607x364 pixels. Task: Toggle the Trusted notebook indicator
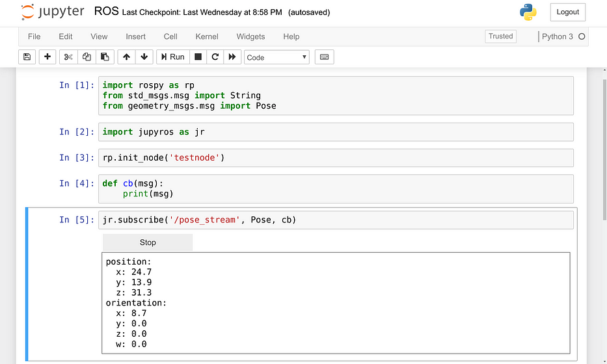(500, 36)
